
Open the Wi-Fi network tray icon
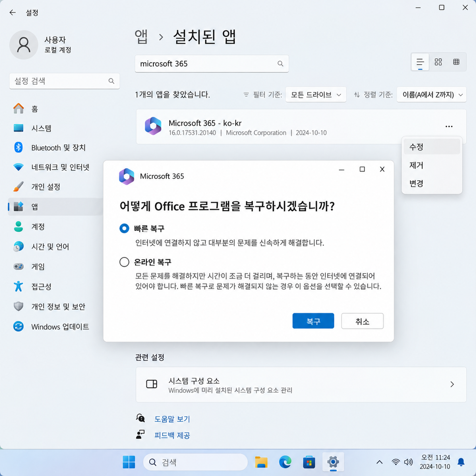[x=396, y=462]
